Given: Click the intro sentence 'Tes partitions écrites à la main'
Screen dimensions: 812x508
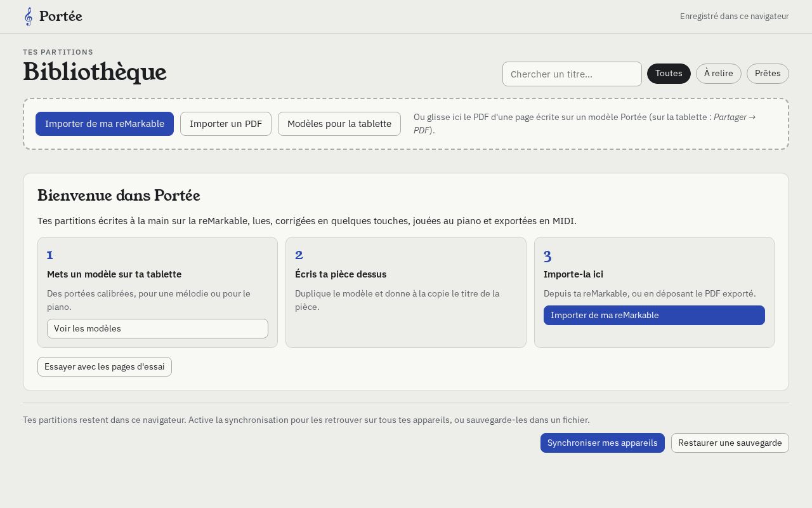Looking at the screenshot, I should pyautogui.click(x=307, y=221).
